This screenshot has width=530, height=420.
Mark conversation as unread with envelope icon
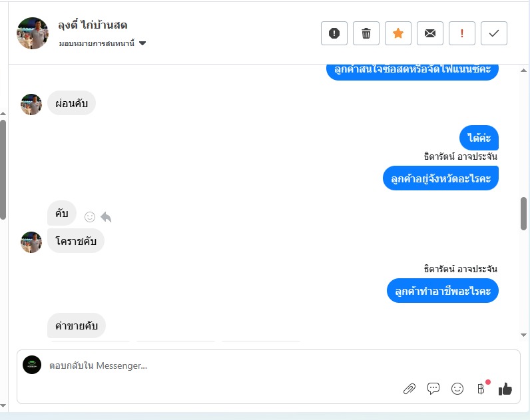[430, 33]
